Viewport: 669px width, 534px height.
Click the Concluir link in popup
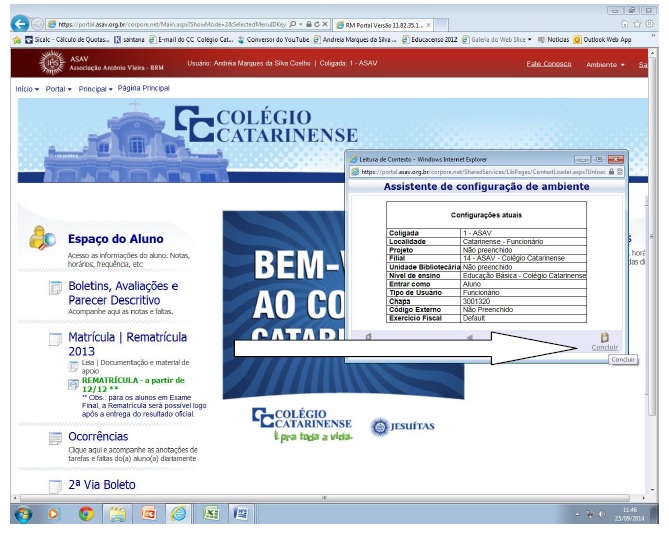(605, 347)
